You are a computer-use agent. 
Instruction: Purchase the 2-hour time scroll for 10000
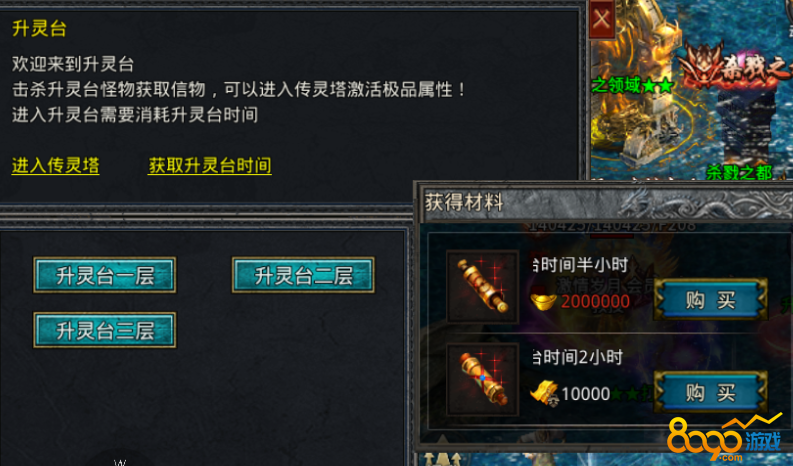711,392
